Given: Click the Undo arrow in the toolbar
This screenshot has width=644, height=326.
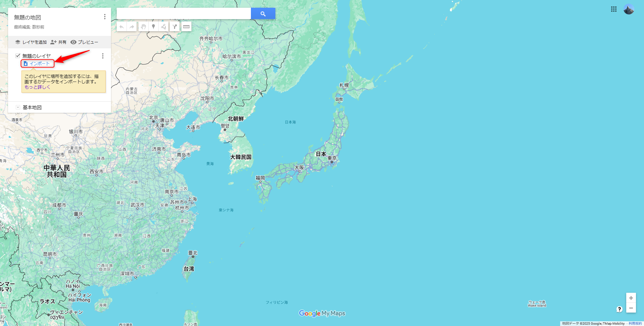Looking at the screenshot, I should coord(121,27).
